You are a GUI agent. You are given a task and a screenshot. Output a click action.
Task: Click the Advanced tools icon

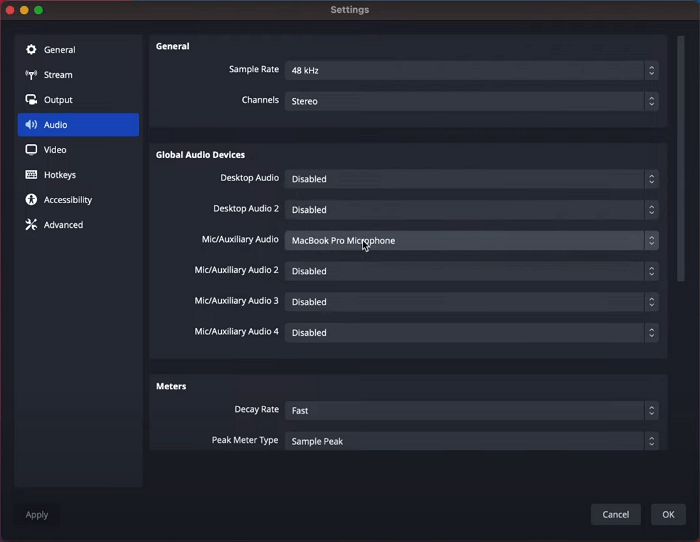click(31, 225)
